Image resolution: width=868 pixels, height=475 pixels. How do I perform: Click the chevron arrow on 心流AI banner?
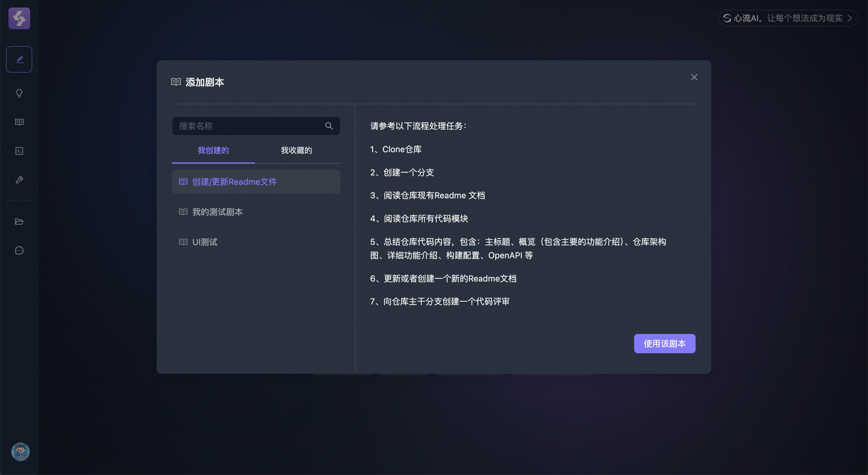coord(850,18)
